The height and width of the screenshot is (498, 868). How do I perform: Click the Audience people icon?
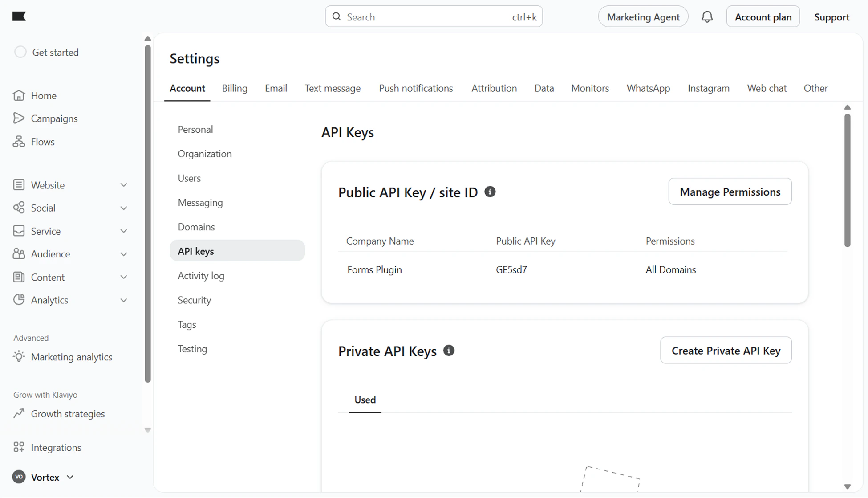pyautogui.click(x=19, y=253)
